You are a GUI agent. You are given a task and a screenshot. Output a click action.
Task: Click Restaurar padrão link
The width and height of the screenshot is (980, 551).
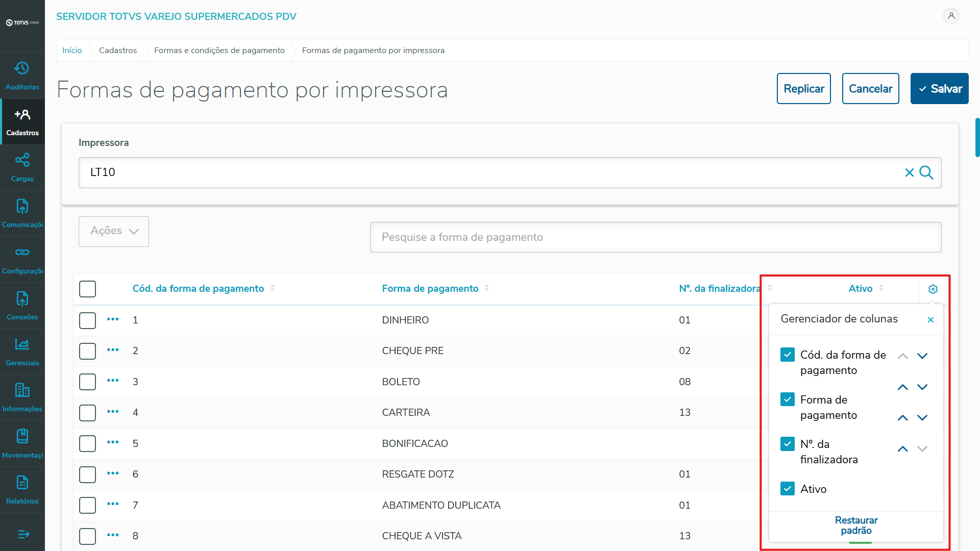pyautogui.click(x=856, y=525)
